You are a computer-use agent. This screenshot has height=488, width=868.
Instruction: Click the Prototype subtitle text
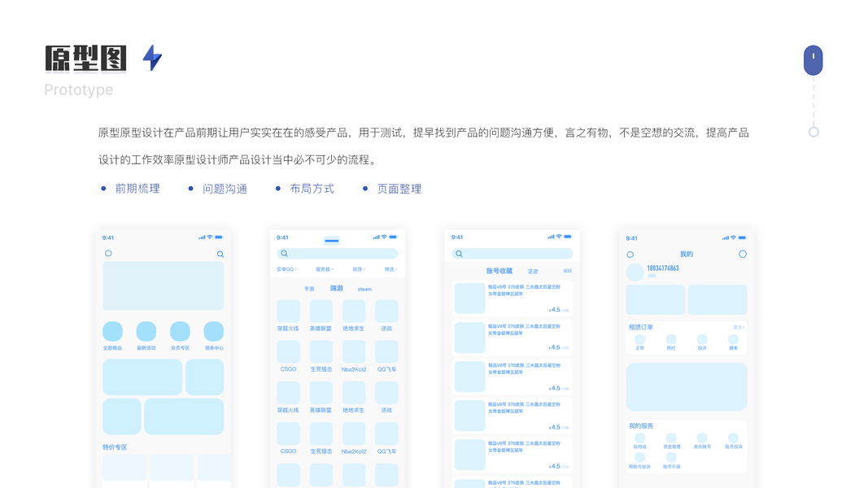(79, 89)
